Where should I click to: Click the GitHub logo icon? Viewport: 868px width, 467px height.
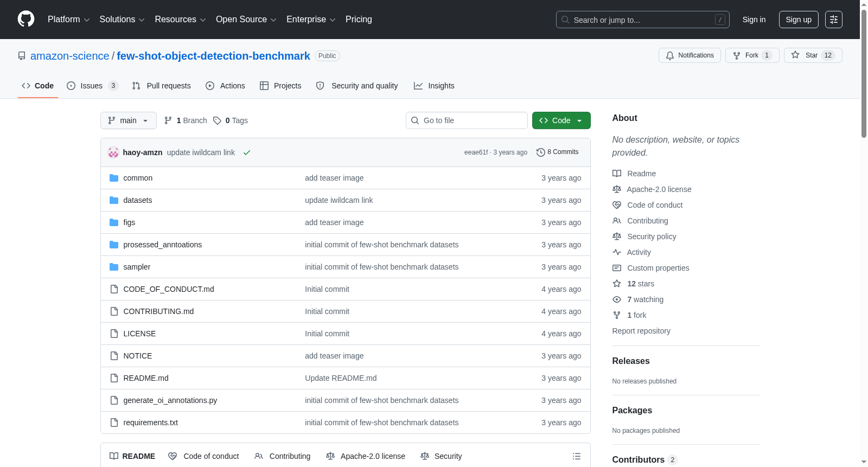click(x=26, y=19)
